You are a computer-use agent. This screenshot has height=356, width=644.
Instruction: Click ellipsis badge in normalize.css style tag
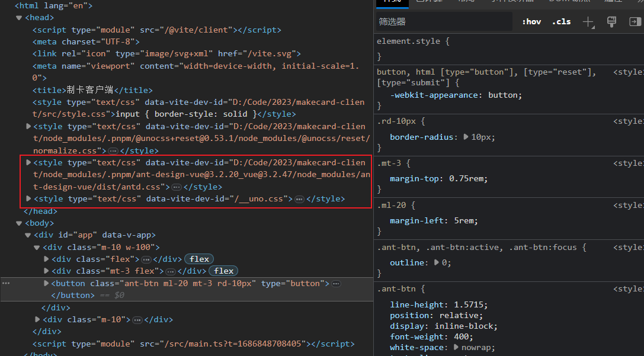pyautogui.click(x=113, y=150)
